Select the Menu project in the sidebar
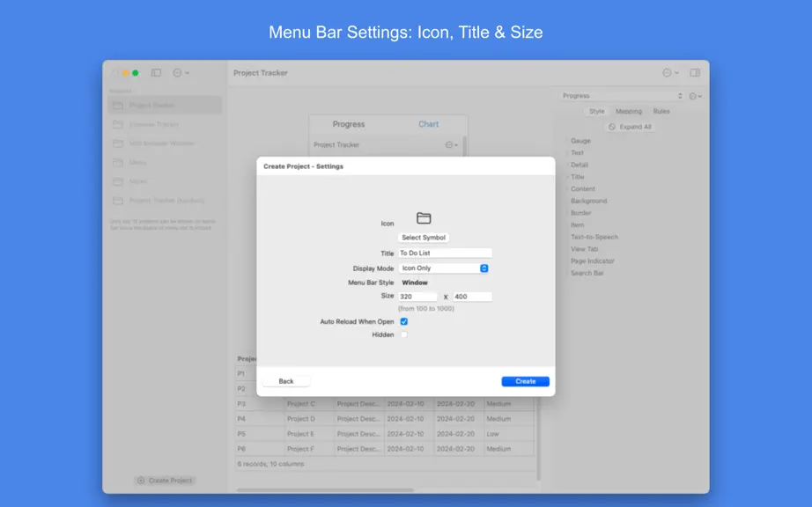The width and height of the screenshot is (812, 507). tap(165, 163)
